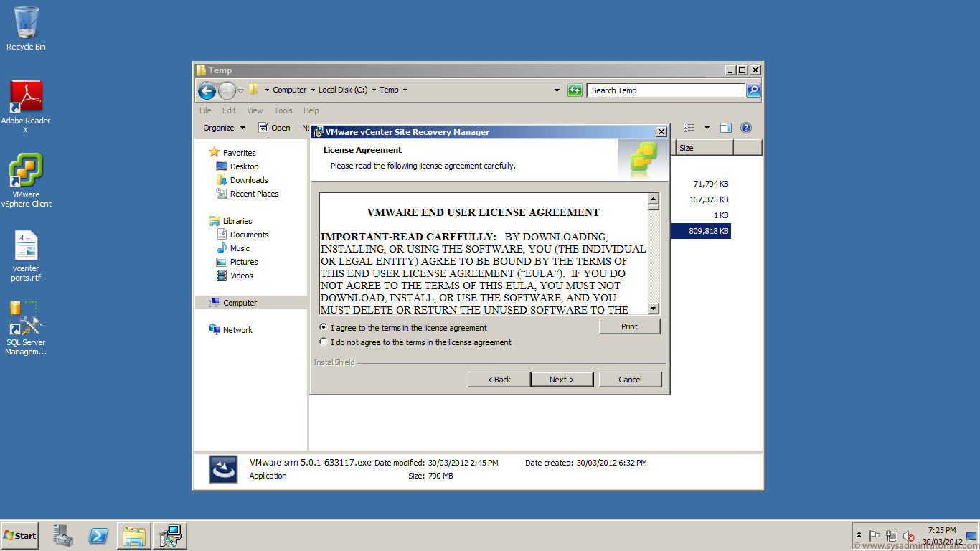This screenshot has height=551, width=980.
Task: Click the Next button in installer
Action: pyautogui.click(x=562, y=380)
